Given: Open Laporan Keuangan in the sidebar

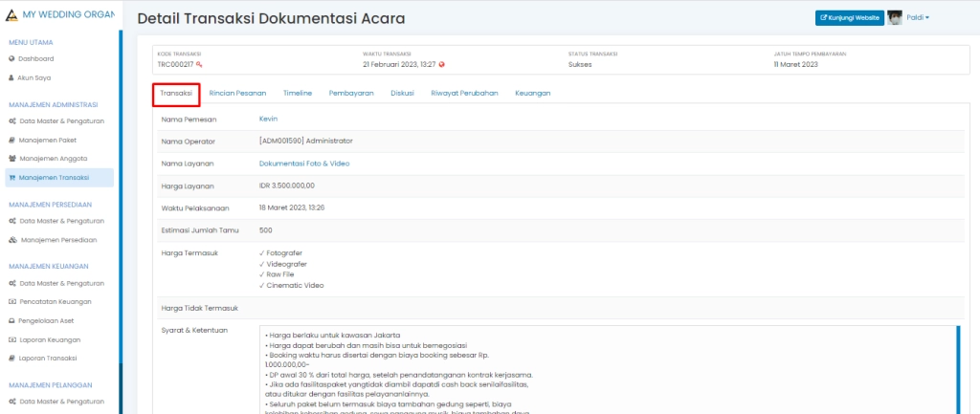Looking at the screenshot, I should [49, 339].
